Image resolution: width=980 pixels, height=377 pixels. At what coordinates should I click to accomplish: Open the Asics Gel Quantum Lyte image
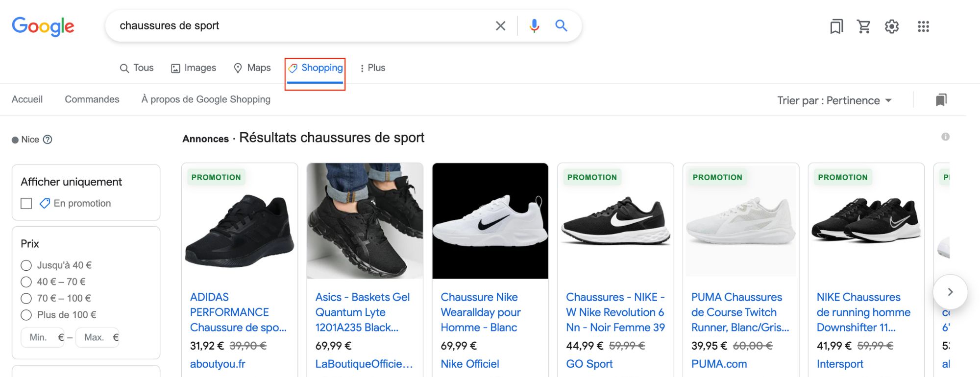click(x=365, y=221)
